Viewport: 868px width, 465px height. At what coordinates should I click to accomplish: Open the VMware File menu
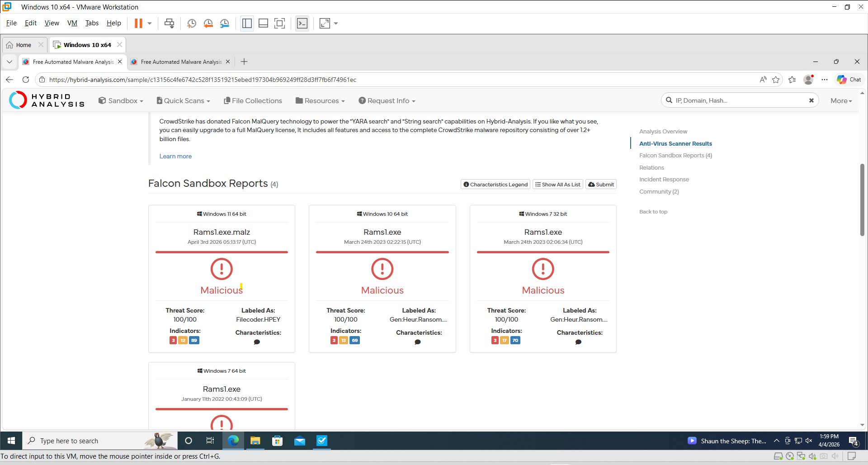pos(11,23)
